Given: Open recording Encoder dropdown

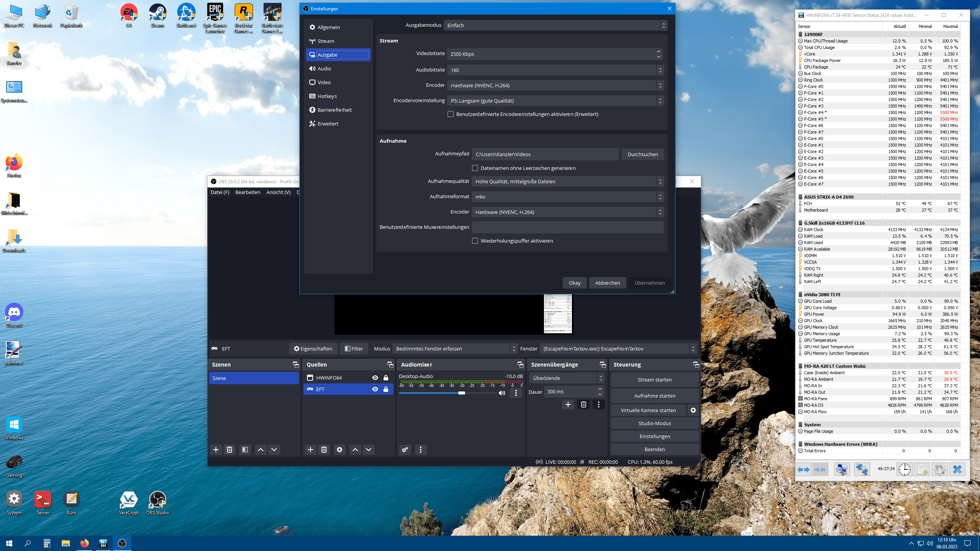Looking at the screenshot, I should pos(568,212).
